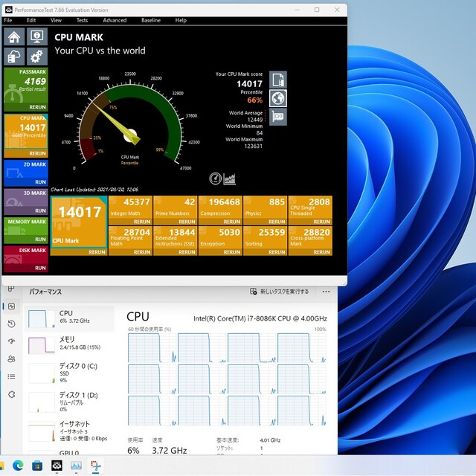
Task: Run the Disk Mark test
Action: 40,268
